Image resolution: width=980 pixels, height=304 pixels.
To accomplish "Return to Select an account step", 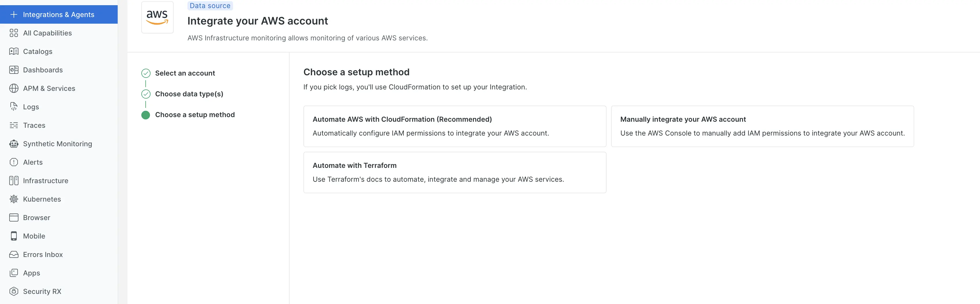I will (x=185, y=73).
